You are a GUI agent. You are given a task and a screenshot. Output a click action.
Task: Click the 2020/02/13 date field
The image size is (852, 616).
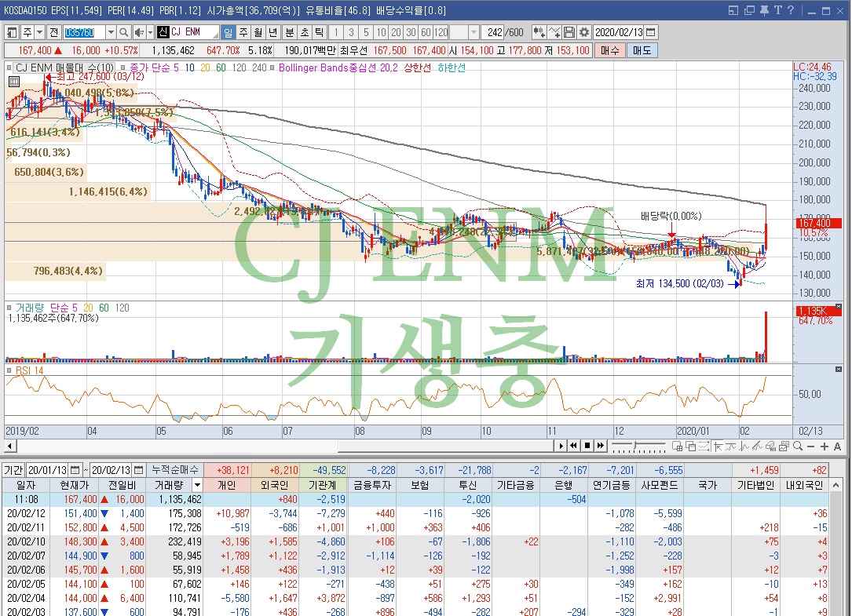(x=619, y=33)
